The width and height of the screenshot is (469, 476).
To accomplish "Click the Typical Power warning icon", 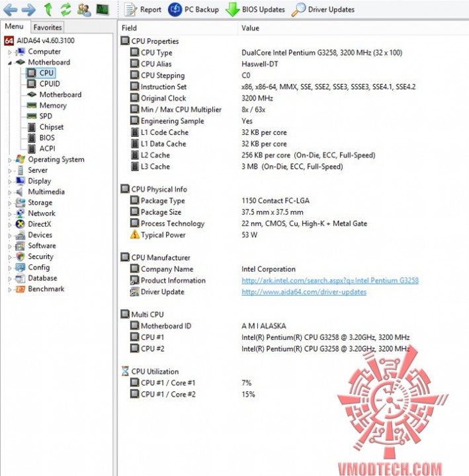I will [134, 235].
